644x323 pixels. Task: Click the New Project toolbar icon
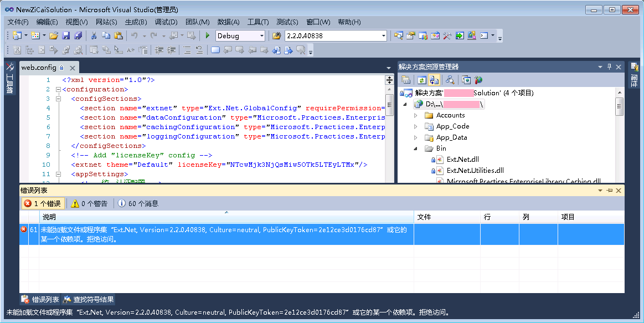[17, 36]
